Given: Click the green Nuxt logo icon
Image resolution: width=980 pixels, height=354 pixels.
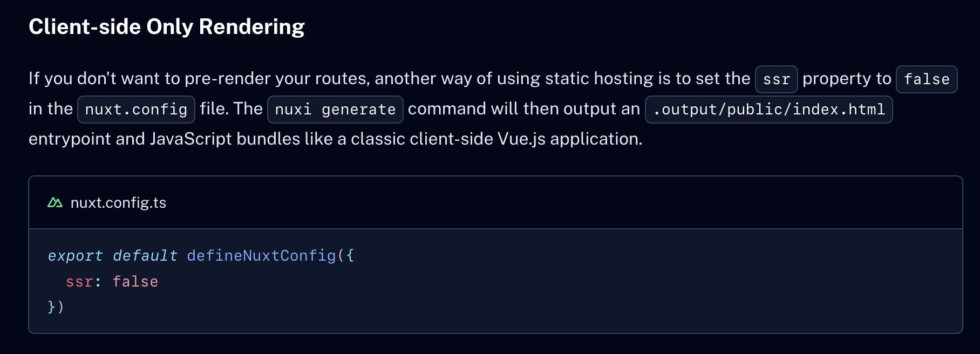Looking at the screenshot, I should tap(55, 203).
